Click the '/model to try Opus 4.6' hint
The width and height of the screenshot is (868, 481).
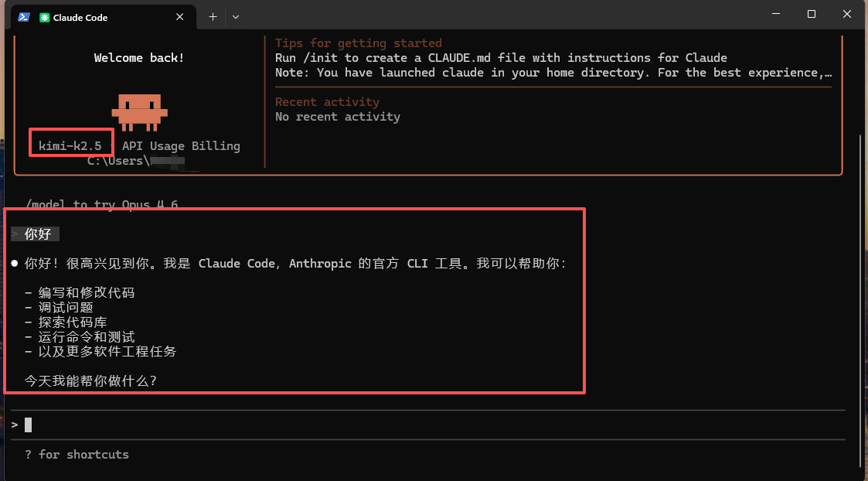(102, 204)
